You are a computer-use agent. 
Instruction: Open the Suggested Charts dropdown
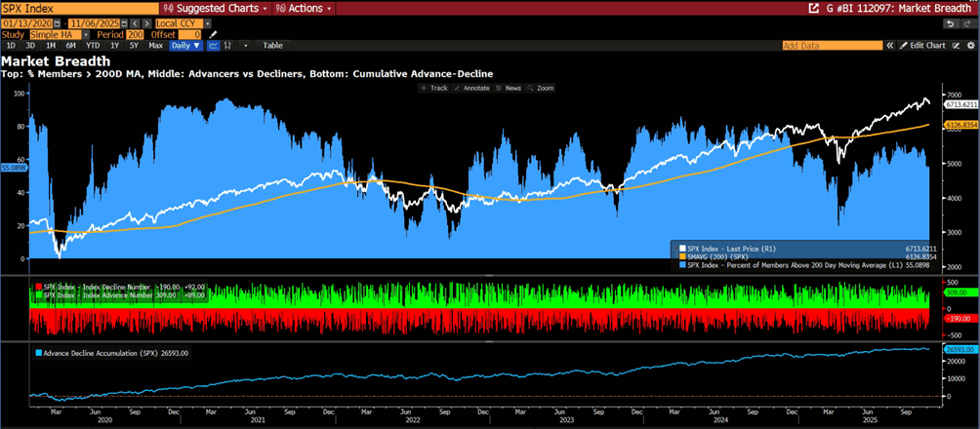[x=216, y=8]
